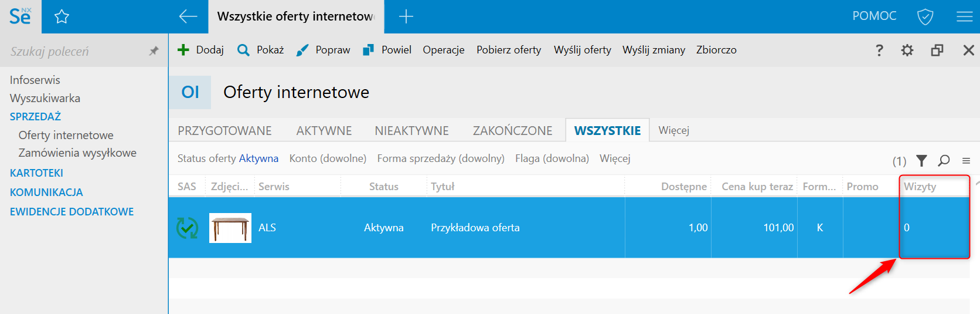This screenshot has width=980, height=314.
Task: Open settings gear in toolbar
Action: 907,50
